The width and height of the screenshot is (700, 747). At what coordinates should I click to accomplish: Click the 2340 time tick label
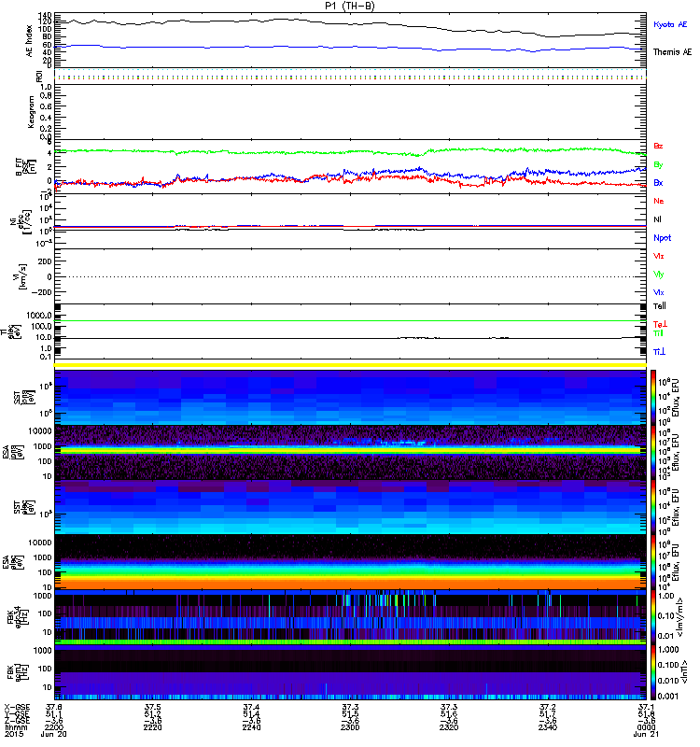point(548,727)
